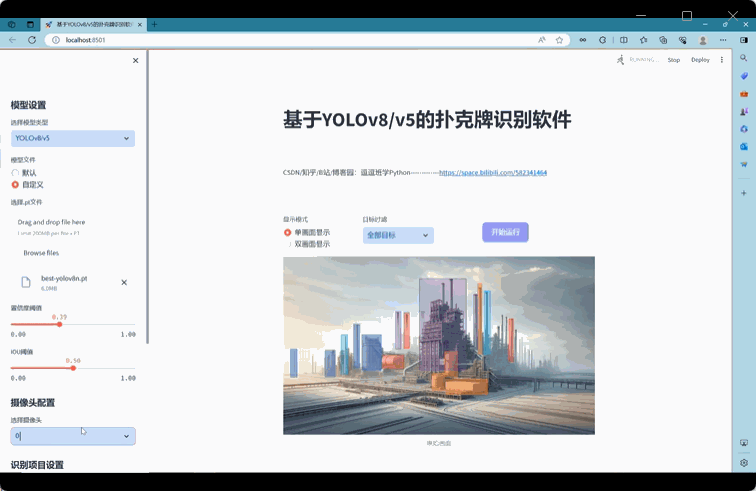Open Streamlit three-dot main menu

pyautogui.click(x=722, y=60)
